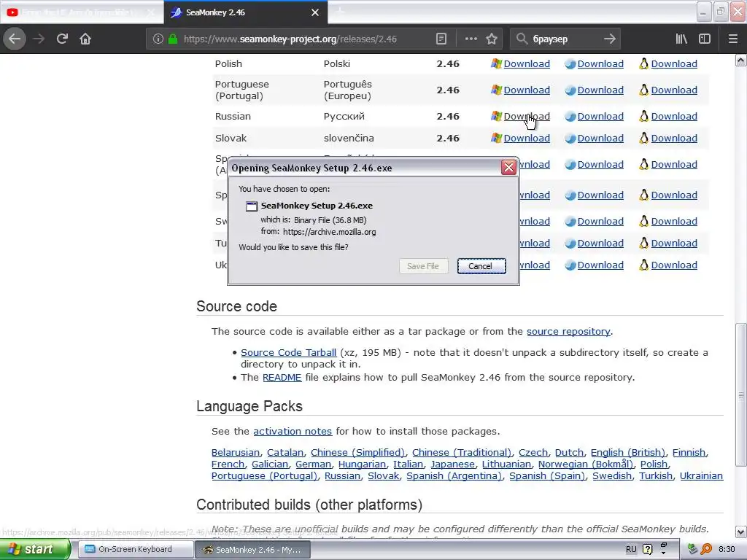Go back to the previous page
The image size is (747, 560).
point(15,39)
